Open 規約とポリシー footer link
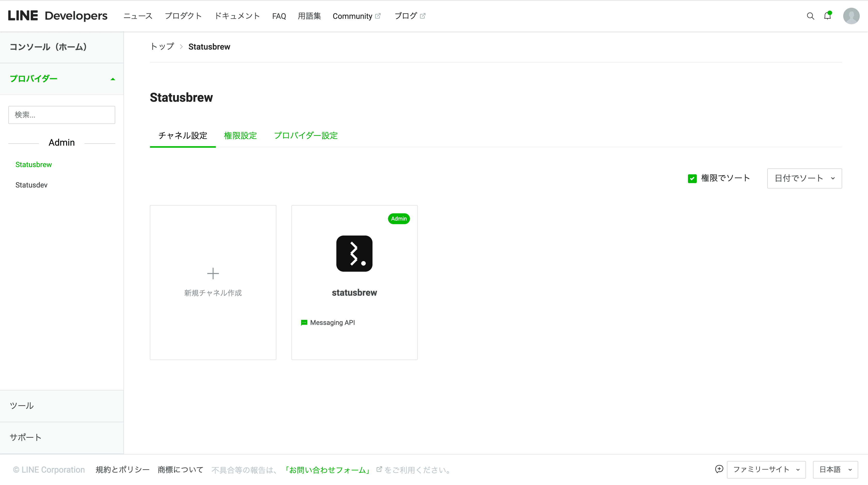 (x=122, y=470)
